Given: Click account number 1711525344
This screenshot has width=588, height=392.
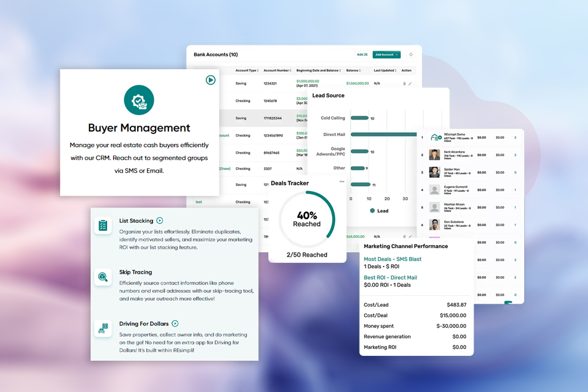Looking at the screenshot, I should click(x=273, y=118).
